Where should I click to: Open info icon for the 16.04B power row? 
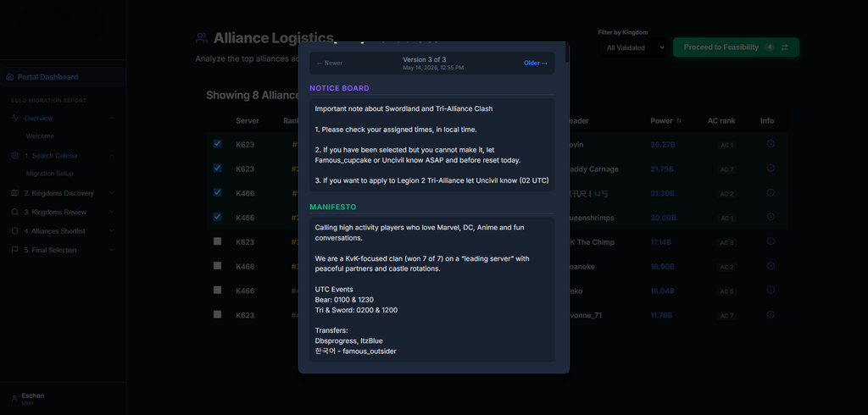pyautogui.click(x=770, y=290)
